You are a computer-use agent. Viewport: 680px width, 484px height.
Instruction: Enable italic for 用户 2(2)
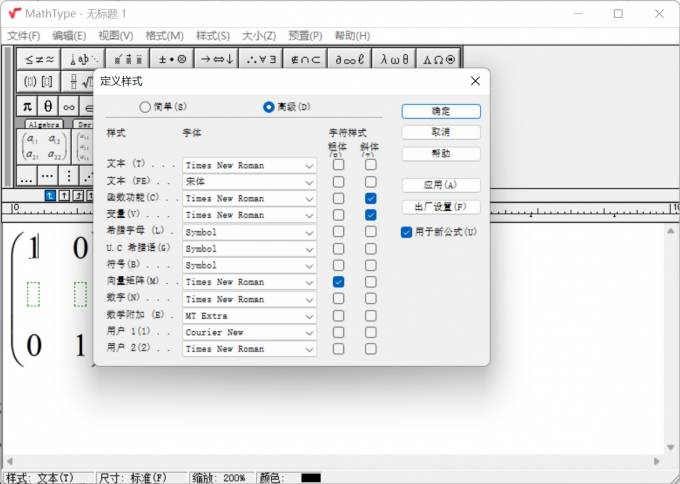pyautogui.click(x=370, y=349)
